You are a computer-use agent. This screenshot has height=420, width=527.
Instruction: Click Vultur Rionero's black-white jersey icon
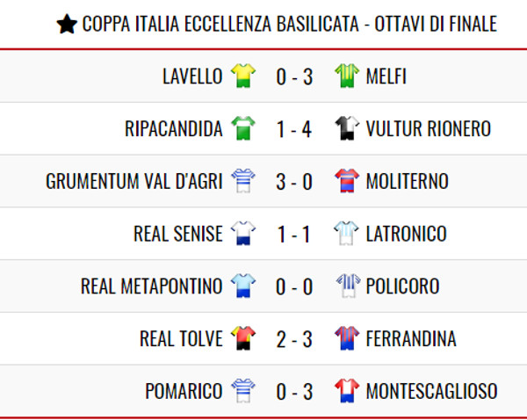tap(347, 128)
